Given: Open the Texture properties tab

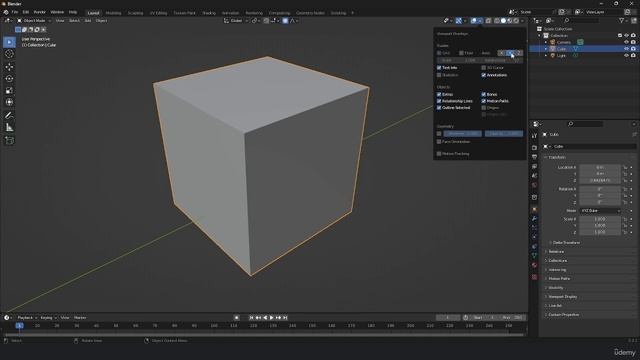Looking at the screenshot, I should click(534, 277).
